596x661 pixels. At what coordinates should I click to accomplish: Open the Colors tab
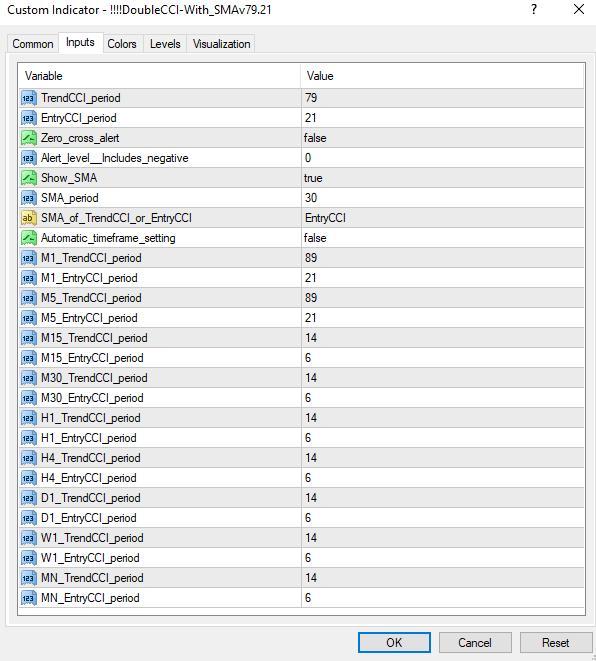(x=122, y=44)
